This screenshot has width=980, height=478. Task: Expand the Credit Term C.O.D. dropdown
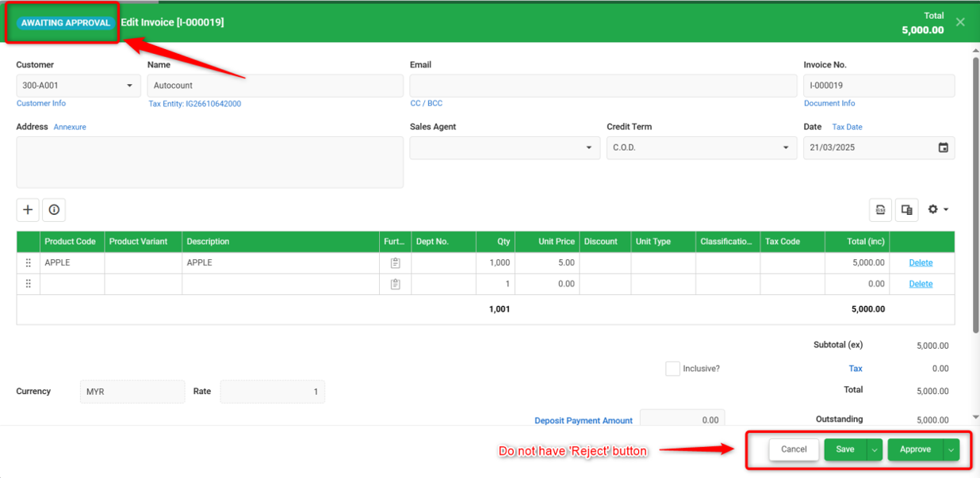tap(702, 147)
